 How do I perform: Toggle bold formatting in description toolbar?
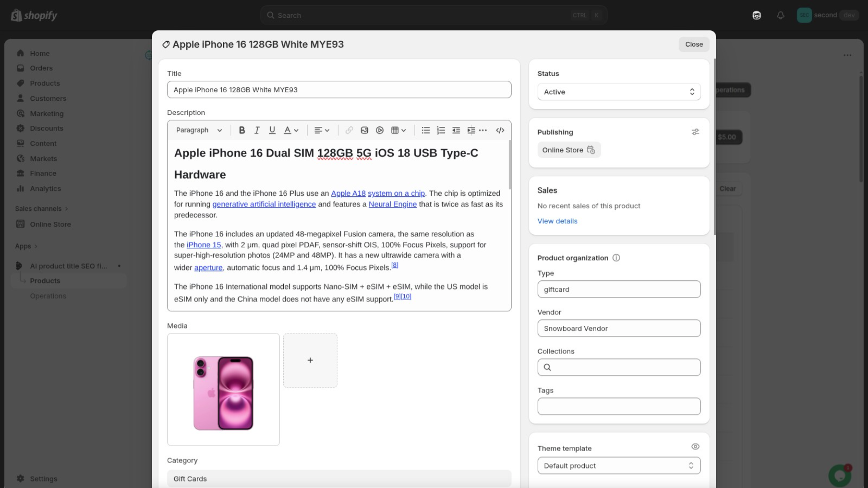[x=242, y=130]
